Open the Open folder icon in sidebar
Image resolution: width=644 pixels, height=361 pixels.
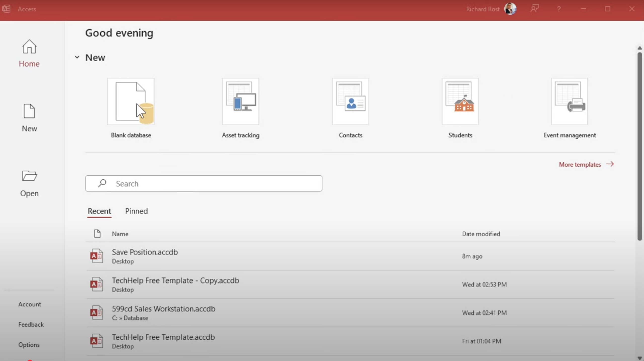tap(29, 176)
